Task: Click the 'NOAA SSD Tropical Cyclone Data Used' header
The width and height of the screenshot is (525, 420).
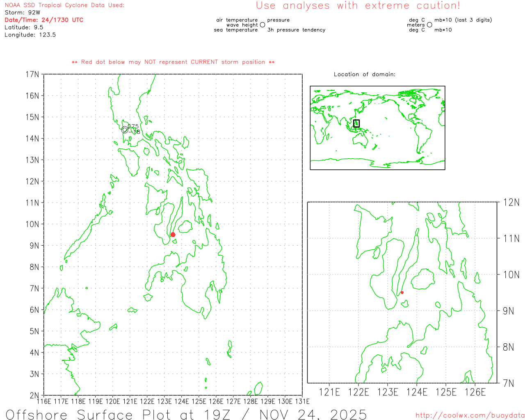Action: click(64, 5)
